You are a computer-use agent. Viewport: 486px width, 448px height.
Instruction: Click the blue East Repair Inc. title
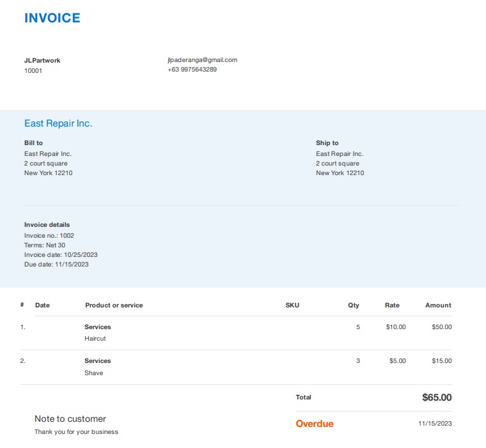(58, 123)
